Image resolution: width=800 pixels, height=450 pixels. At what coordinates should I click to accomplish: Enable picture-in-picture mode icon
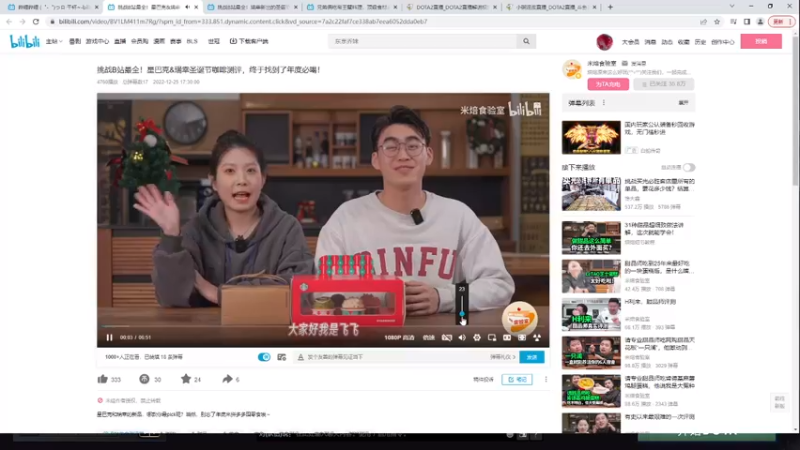(x=492, y=337)
